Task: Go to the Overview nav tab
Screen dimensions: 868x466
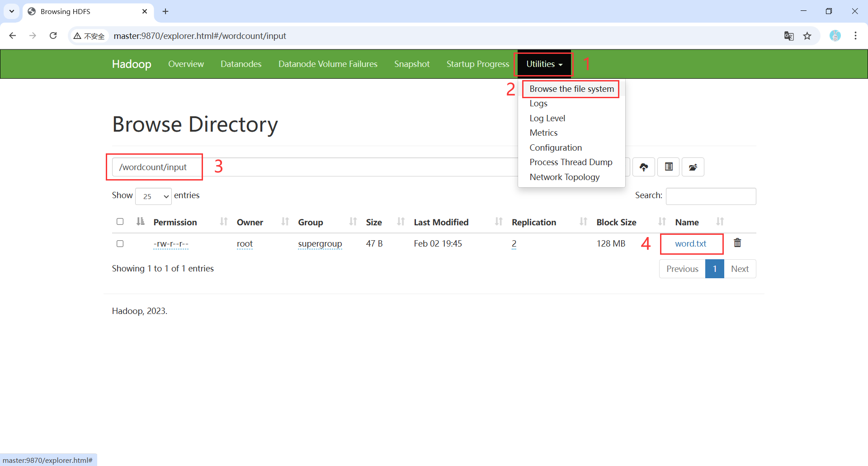Action: (x=186, y=64)
